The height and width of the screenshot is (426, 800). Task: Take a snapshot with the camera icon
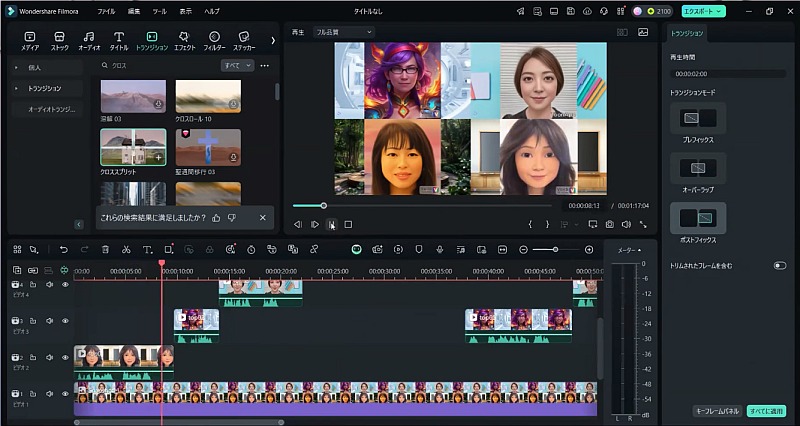(x=609, y=224)
